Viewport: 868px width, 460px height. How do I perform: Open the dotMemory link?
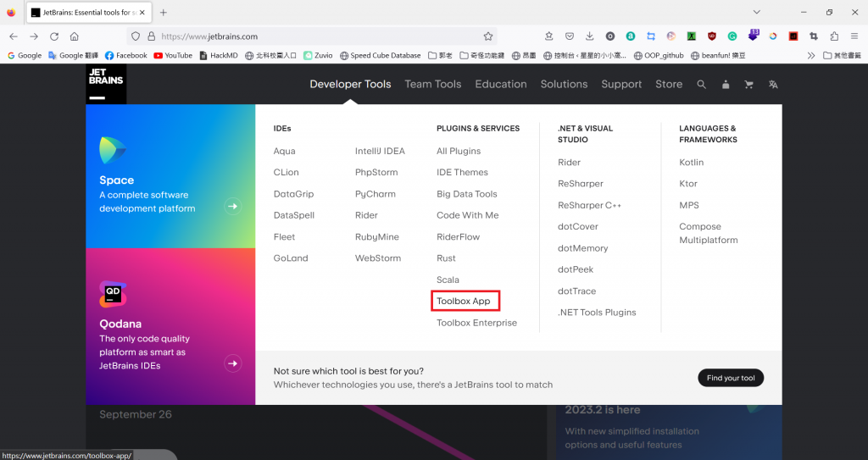tap(583, 248)
